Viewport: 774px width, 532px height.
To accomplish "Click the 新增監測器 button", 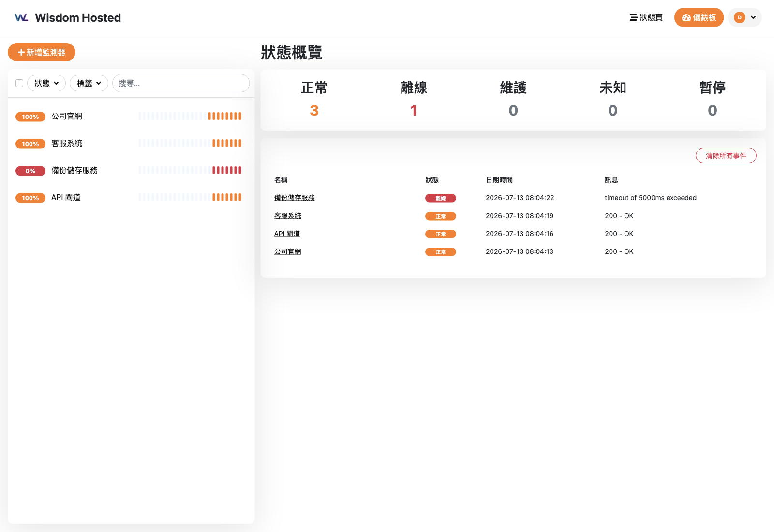I will pos(42,52).
